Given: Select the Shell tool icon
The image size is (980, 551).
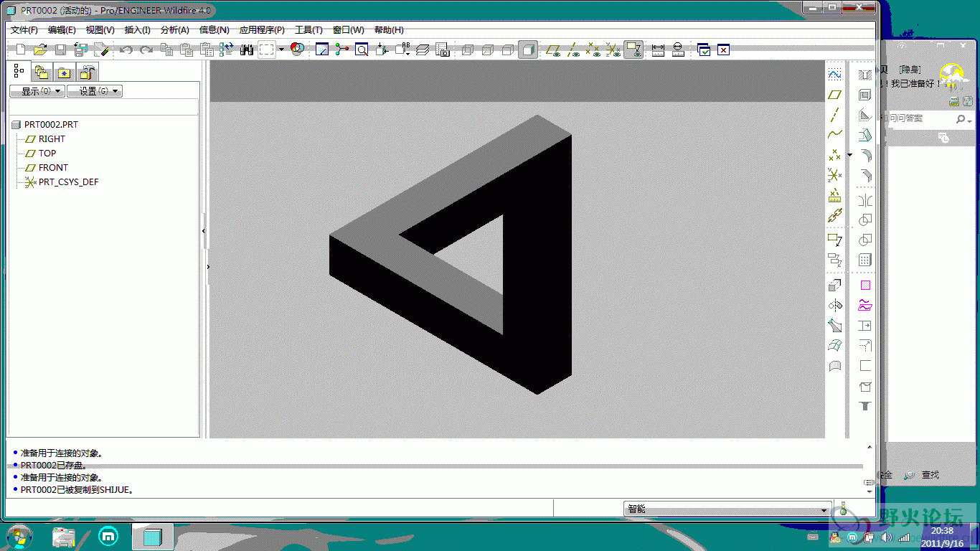Looking at the screenshot, I should (865, 95).
